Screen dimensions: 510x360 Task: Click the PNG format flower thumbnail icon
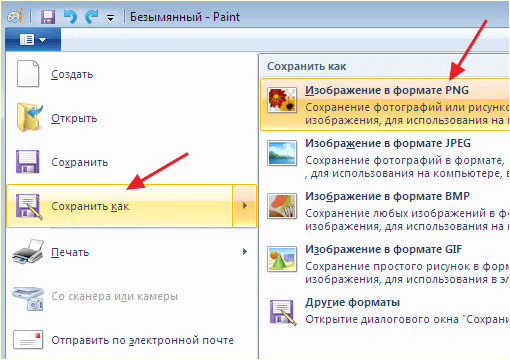pos(282,100)
